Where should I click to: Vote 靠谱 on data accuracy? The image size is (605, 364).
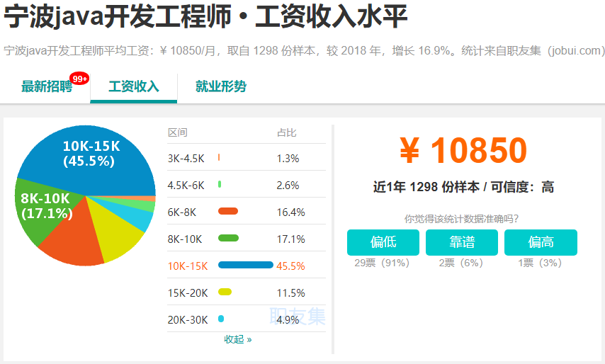pyautogui.click(x=462, y=242)
